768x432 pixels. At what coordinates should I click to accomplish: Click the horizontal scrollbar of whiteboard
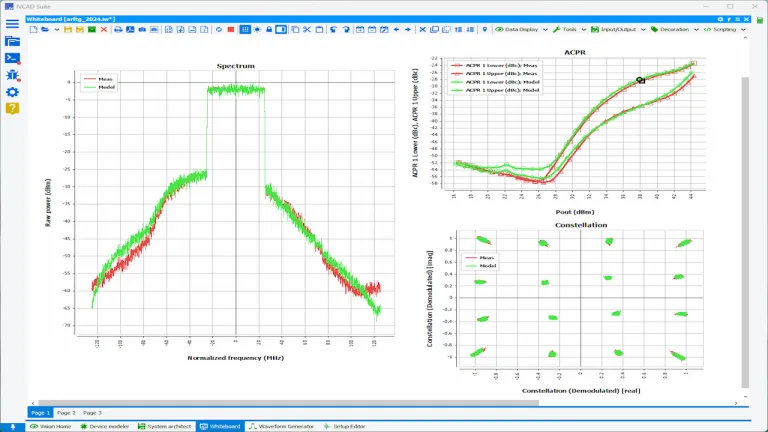click(x=288, y=403)
